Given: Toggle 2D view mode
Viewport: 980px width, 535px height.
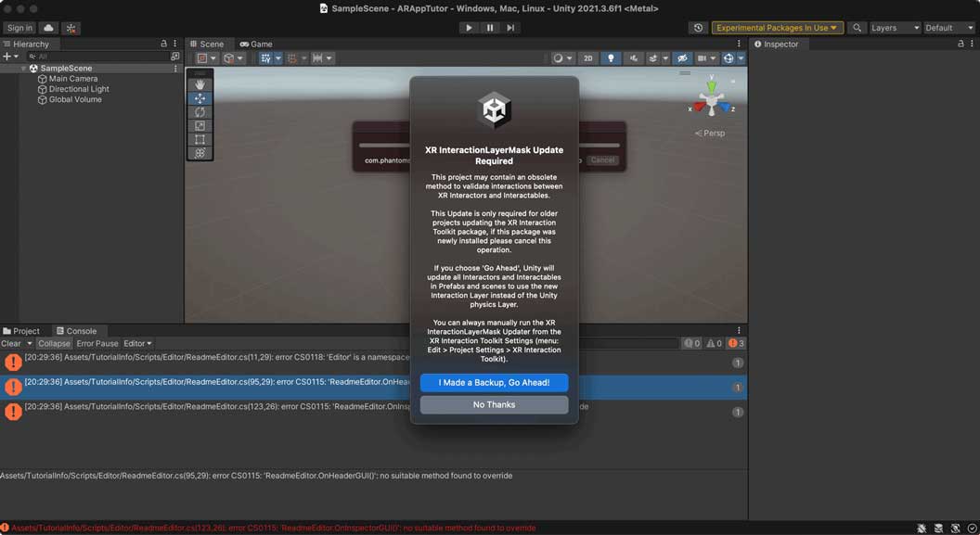Looking at the screenshot, I should pos(587,58).
